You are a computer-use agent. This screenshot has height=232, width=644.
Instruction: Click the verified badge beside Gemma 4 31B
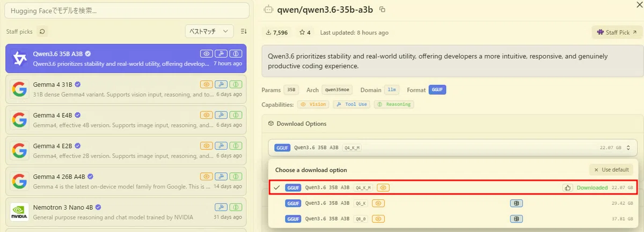(x=77, y=85)
